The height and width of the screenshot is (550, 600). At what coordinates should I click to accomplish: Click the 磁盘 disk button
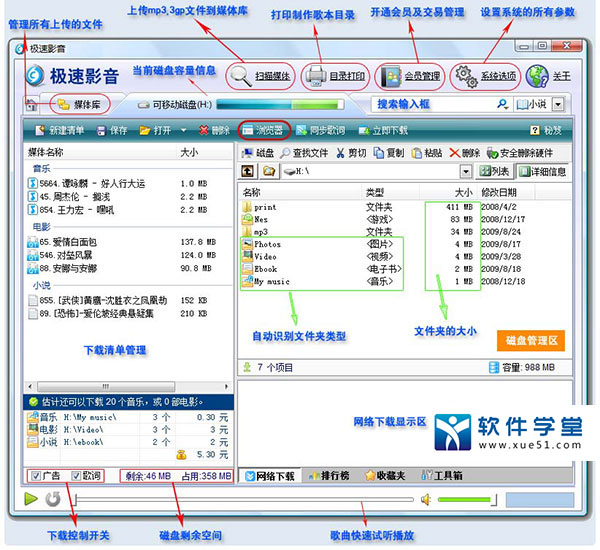click(x=258, y=153)
